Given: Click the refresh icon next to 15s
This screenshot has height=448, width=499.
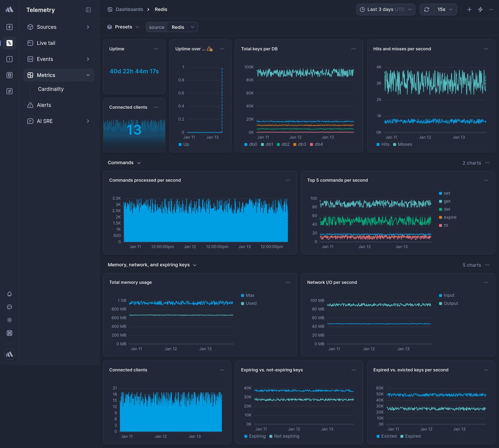Looking at the screenshot, I should click(x=426, y=9).
